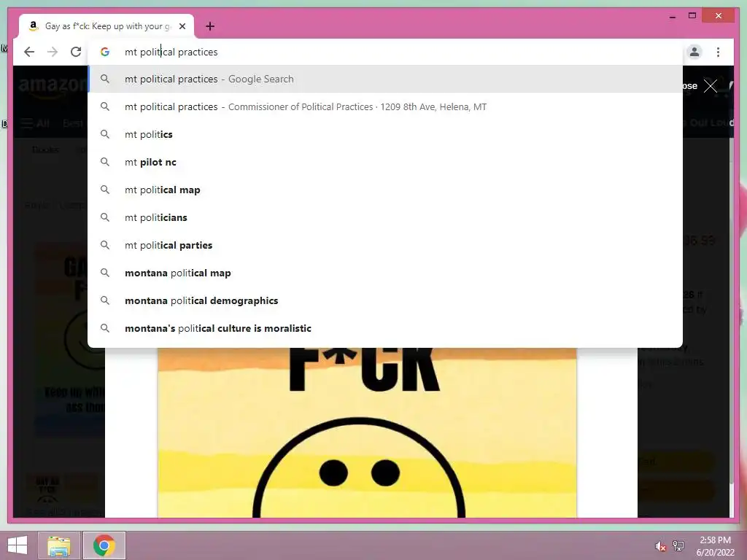The width and height of the screenshot is (747, 560).
Task: Open a new tab with the plus button
Action: point(210,26)
